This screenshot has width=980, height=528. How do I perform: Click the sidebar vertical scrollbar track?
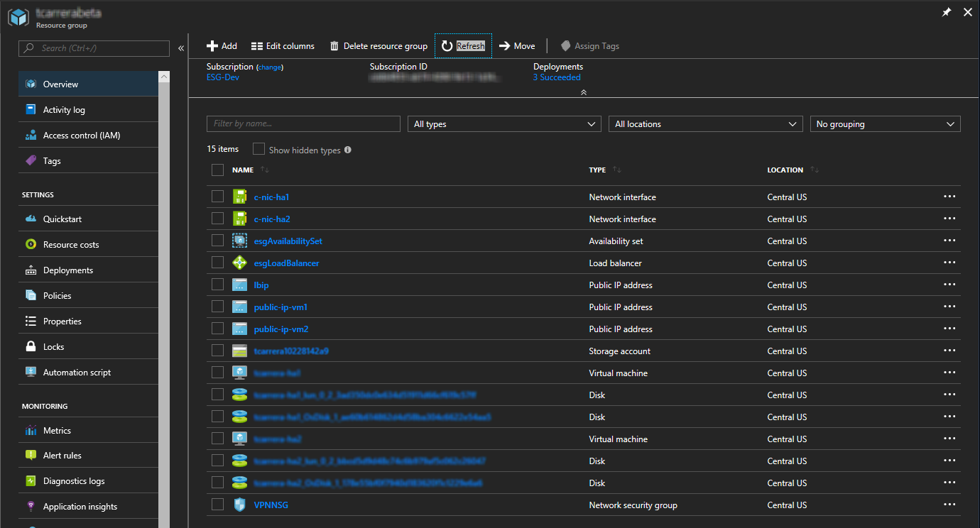tap(164, 304)
